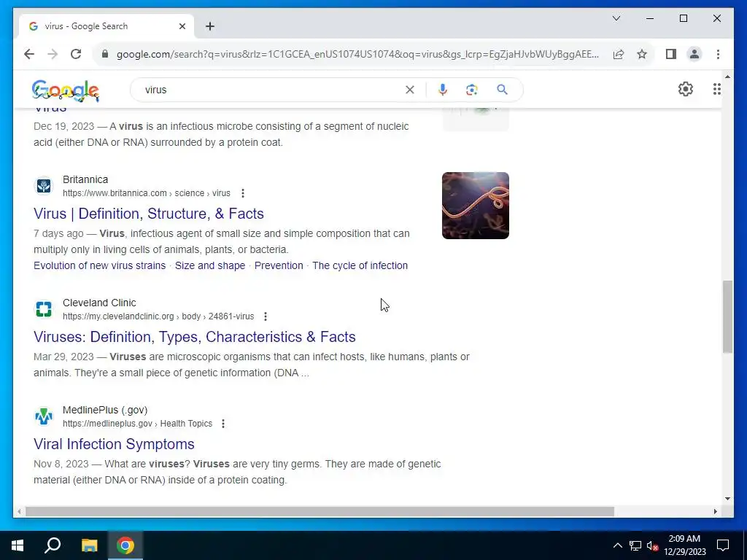
Task: Click the address bar URL
Action: (357, 54)
